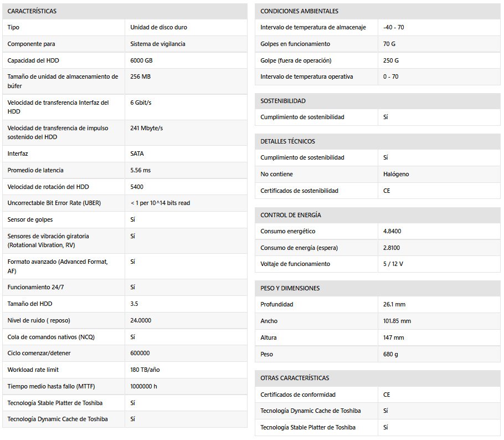Click the CONTROL DE ENERGÍA header
The width and height of the screenshot is (504, 440).
(290, 215)
